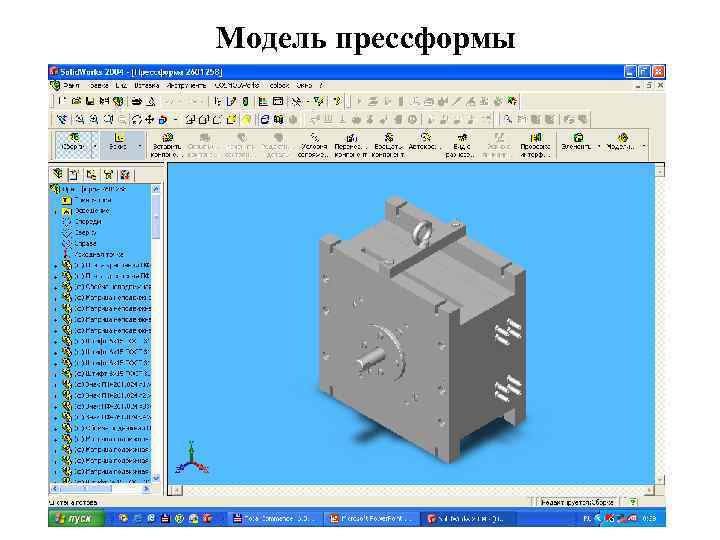Switch to Hidden Lines Removed display

tap(217, 120)
